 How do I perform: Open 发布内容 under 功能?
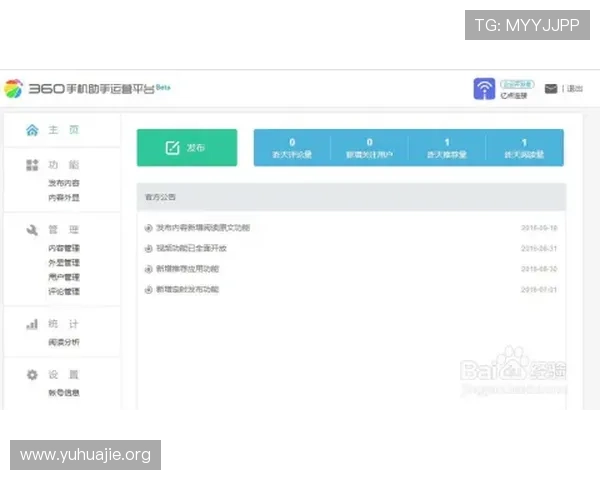click(64, 183)
